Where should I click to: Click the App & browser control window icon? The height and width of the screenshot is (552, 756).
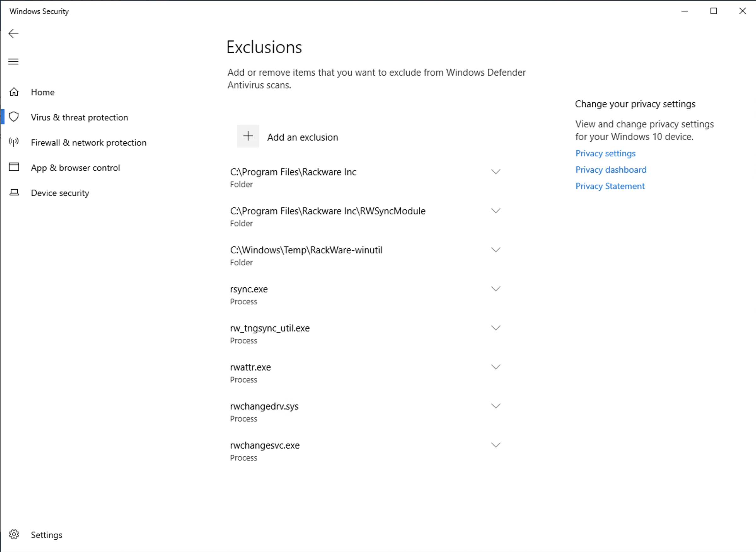point(14,167)
